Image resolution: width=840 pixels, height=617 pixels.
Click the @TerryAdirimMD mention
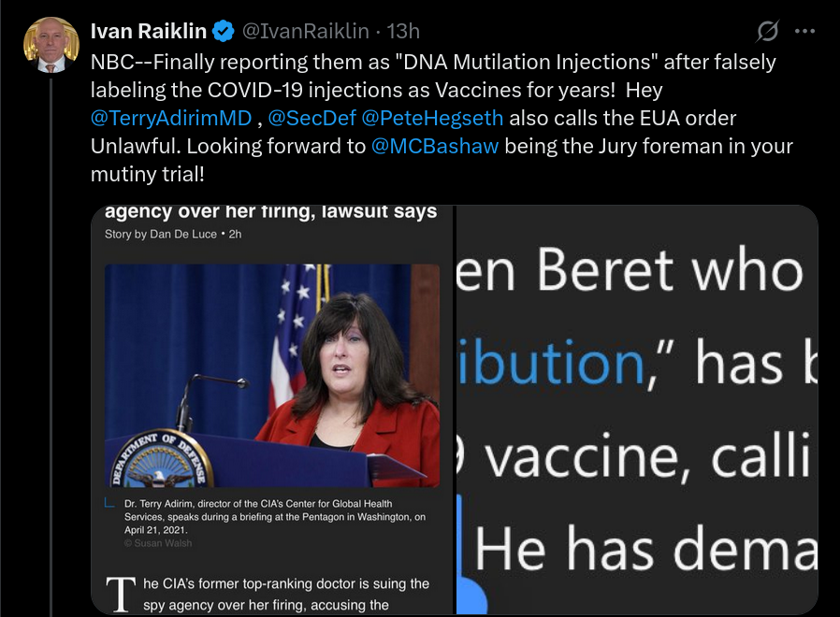click(x=171, y=118)
